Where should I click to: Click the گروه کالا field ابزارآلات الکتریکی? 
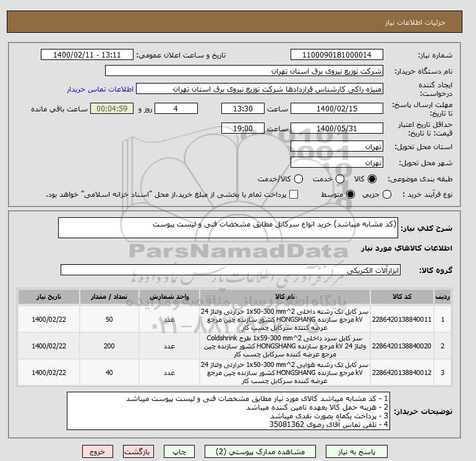231,270
